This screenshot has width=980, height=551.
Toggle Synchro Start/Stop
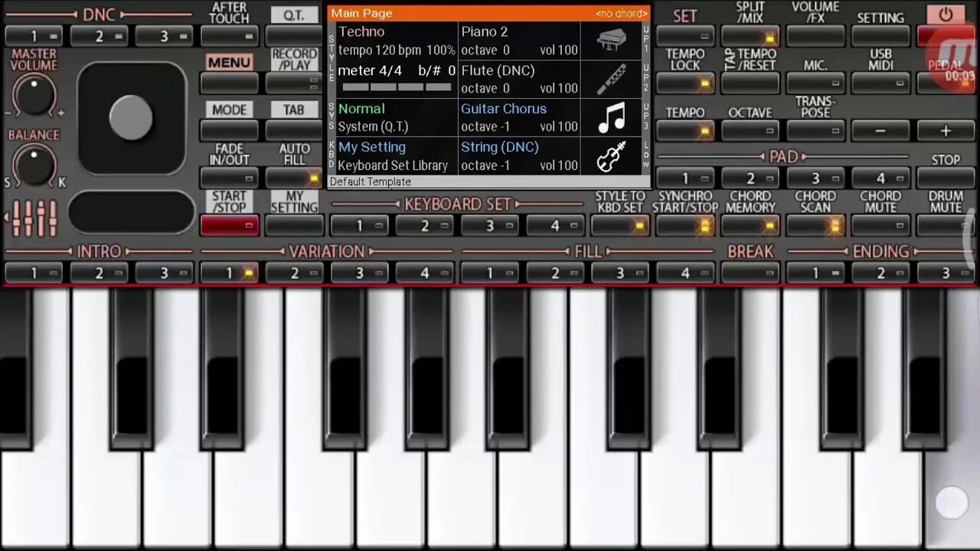click(x=685, y=226)
